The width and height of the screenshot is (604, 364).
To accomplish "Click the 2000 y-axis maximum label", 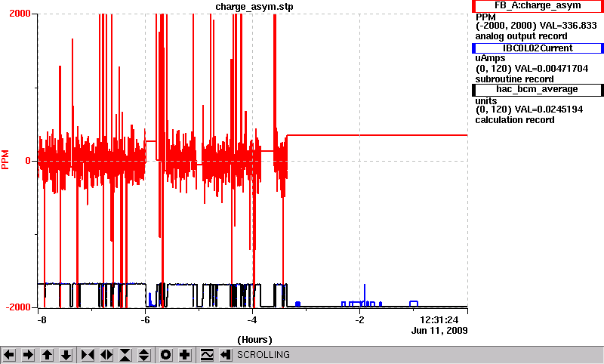I will [x=20, y=14].
